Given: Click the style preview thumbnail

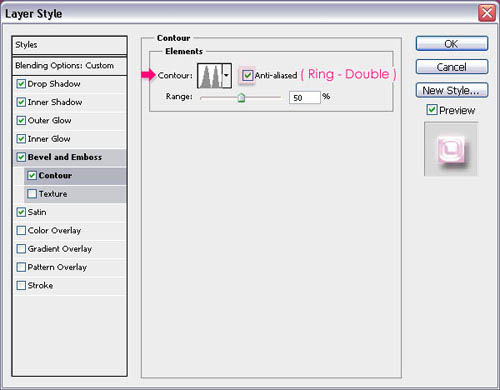Looking at the screenshot, I should (x=451, y=149).
